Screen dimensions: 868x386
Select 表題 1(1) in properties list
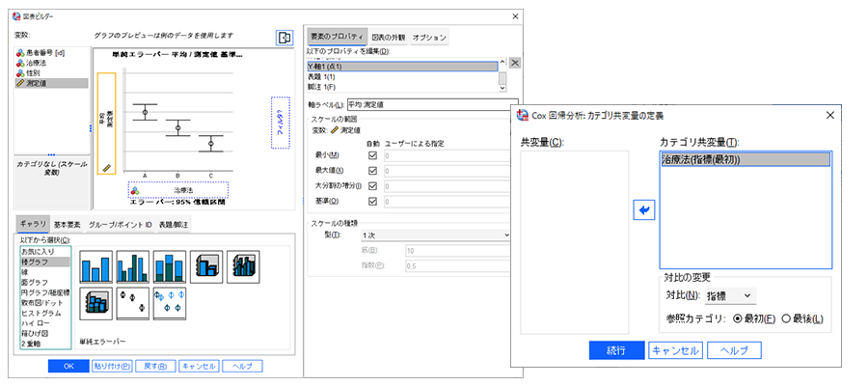pos(402,76)
